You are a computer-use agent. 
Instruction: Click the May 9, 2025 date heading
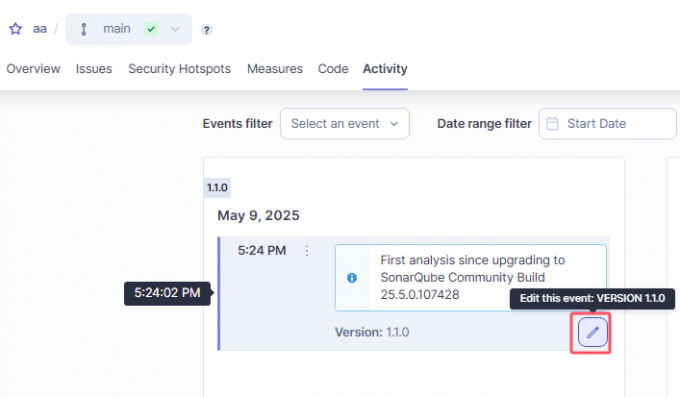(258, 216)
